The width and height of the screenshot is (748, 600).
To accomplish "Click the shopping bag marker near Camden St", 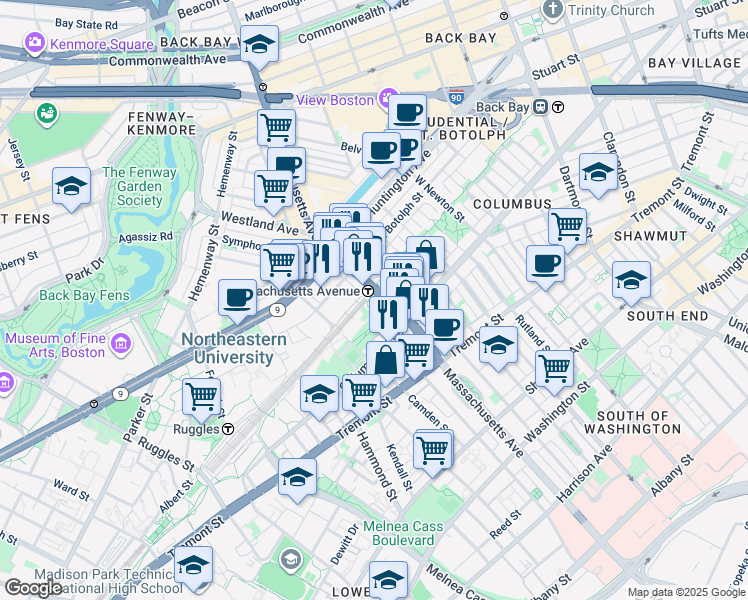I will [x=385, y=361].
